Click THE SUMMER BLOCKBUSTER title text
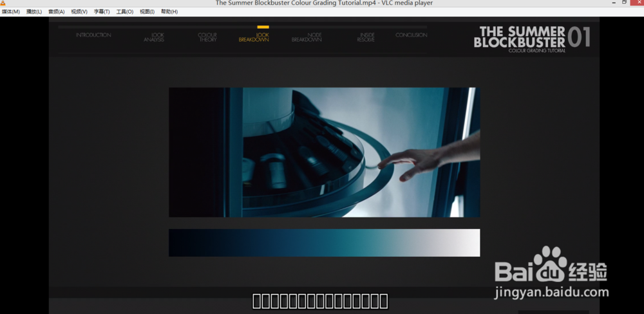The width and height of the screenshot is (644, 314). (x=520, y=37)
